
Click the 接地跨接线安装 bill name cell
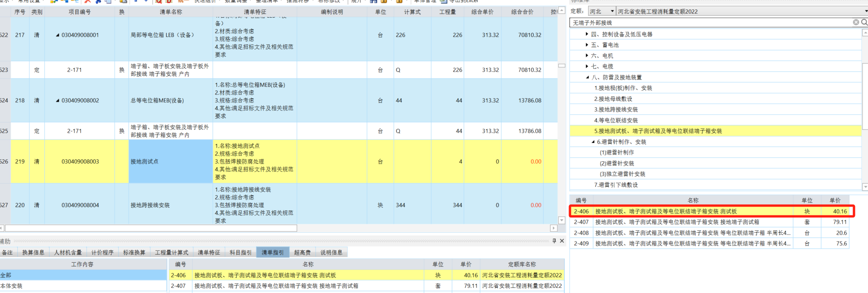[171, 205]
